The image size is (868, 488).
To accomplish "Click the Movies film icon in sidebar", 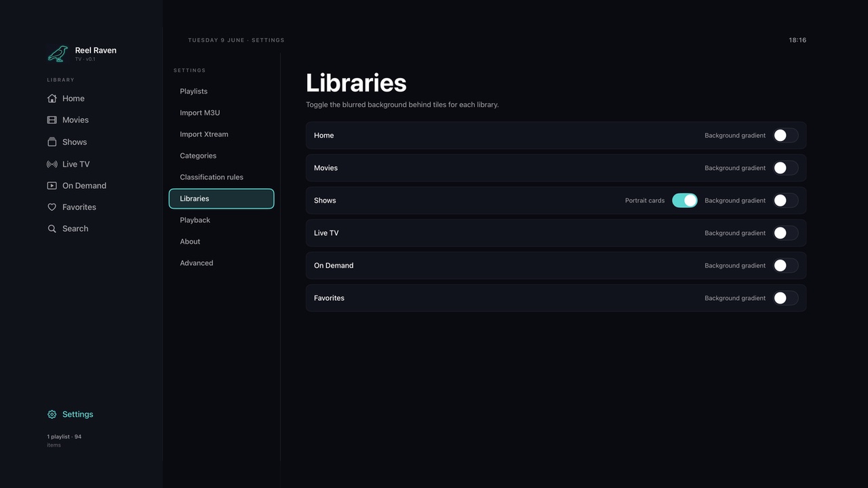I will [x=52, y=120].
